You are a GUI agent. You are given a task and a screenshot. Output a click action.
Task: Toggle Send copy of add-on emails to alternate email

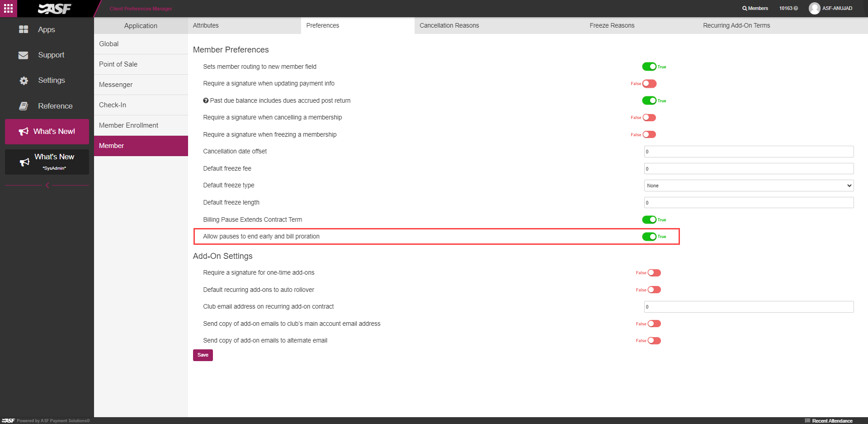point(654,341)
